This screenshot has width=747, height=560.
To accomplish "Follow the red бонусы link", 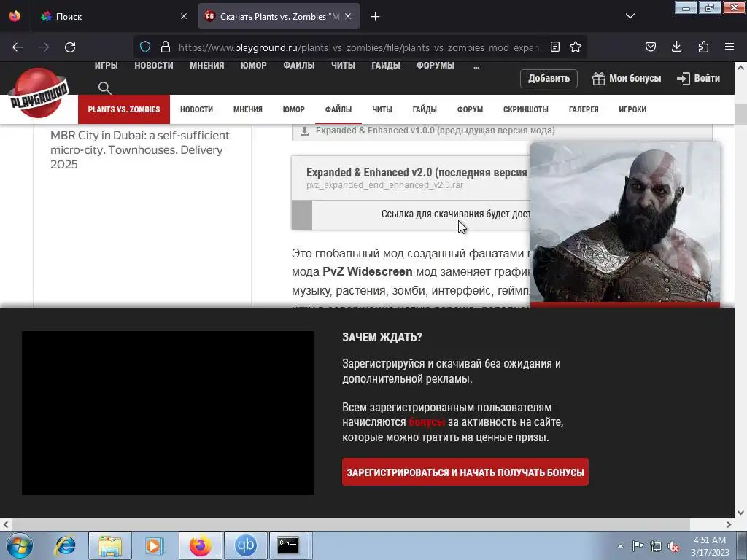I will tap(426, 422).
